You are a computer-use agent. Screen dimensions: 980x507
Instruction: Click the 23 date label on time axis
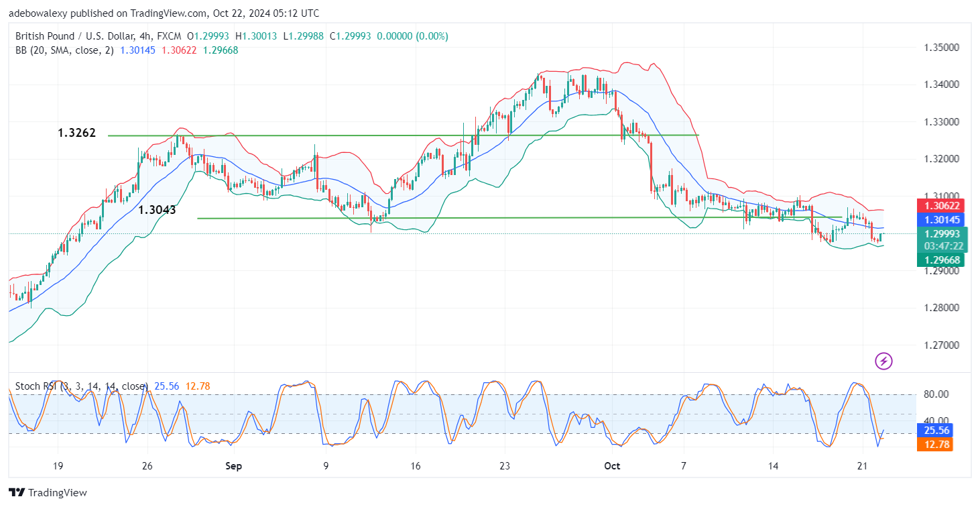coord(505,466)
